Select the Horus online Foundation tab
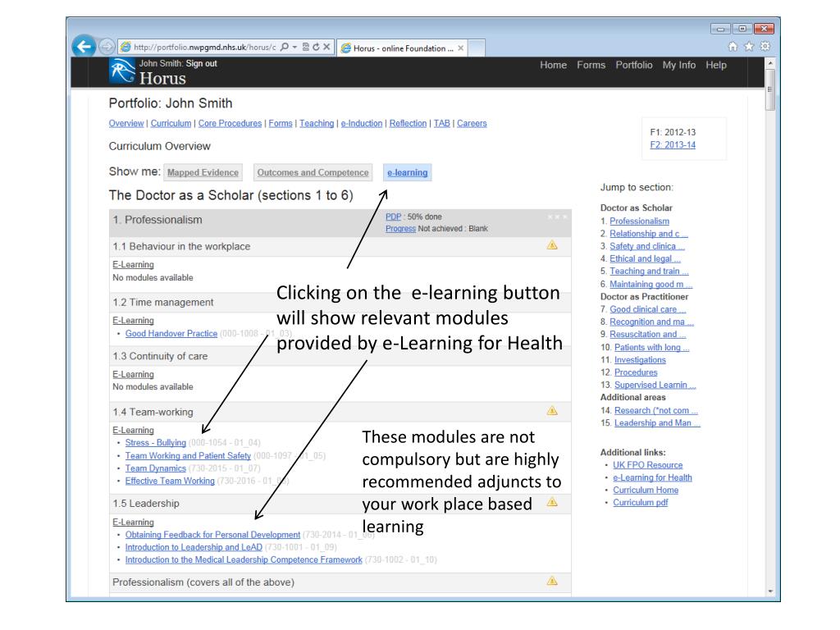This screenshot has width=840, height=630. [x=403, y=48]
